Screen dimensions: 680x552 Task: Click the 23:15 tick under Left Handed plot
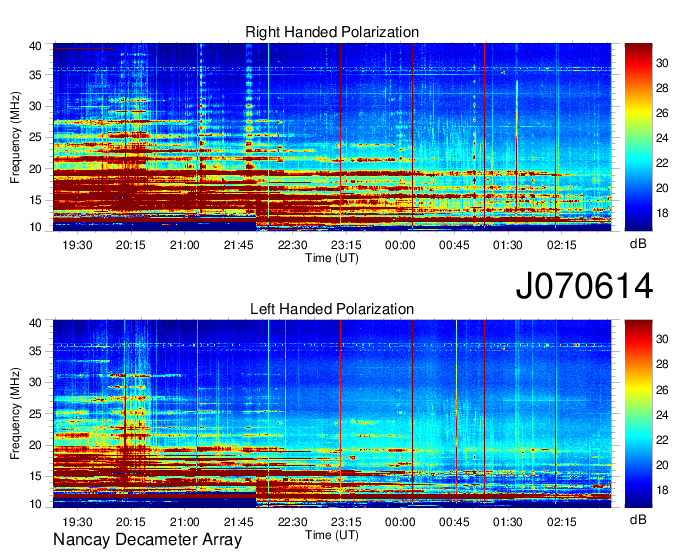[x=346, y=522]
